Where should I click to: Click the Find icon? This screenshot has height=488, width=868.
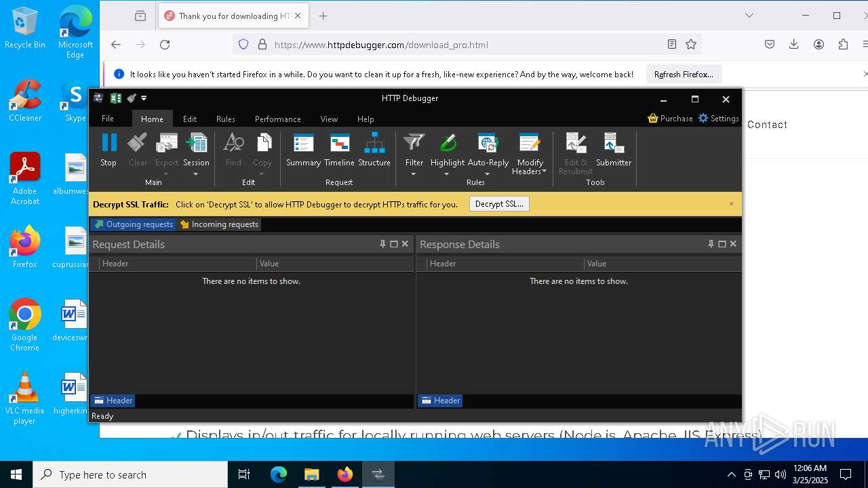[x=233, y=143]
